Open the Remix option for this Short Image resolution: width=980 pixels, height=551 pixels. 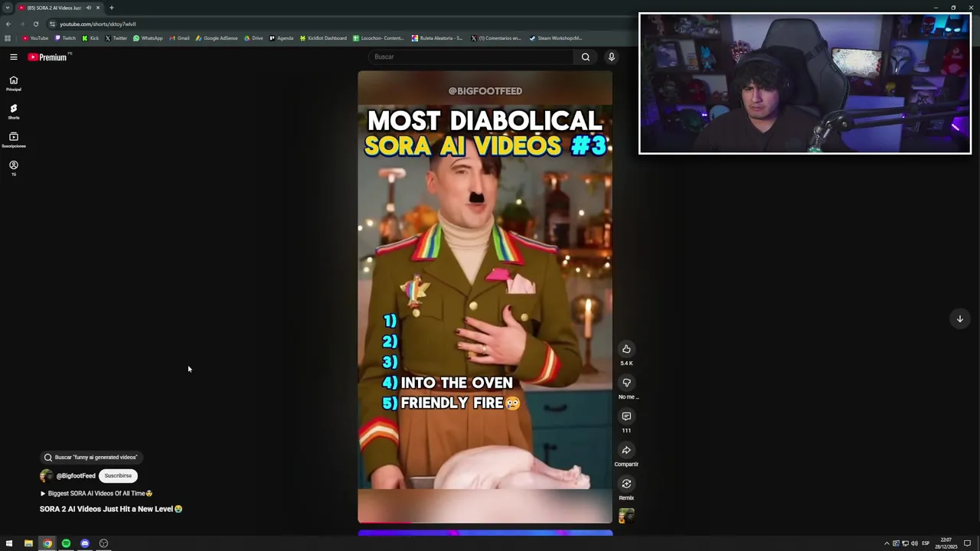(x=626, y=484)
